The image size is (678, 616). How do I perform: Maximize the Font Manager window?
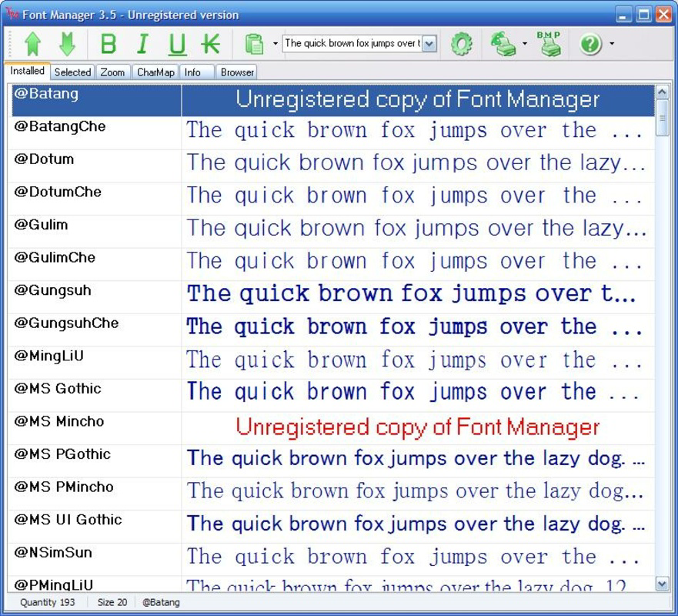click(643, 15)
